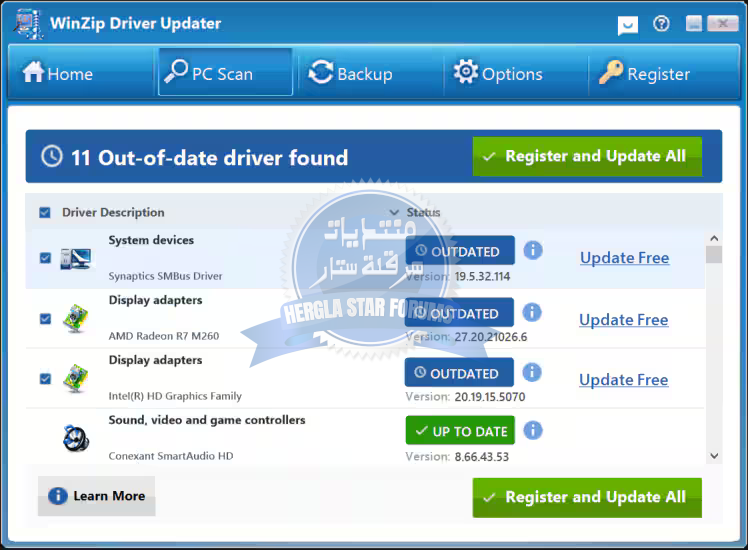The image size is (748, 550).
Task: Go to the Home tab
Action: click(x=57, y=74)
